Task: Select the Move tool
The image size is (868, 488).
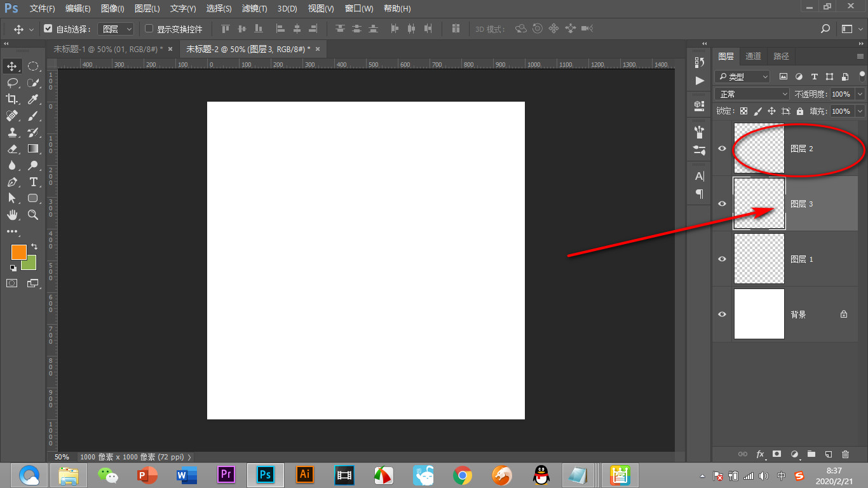Action: (12, 66)
